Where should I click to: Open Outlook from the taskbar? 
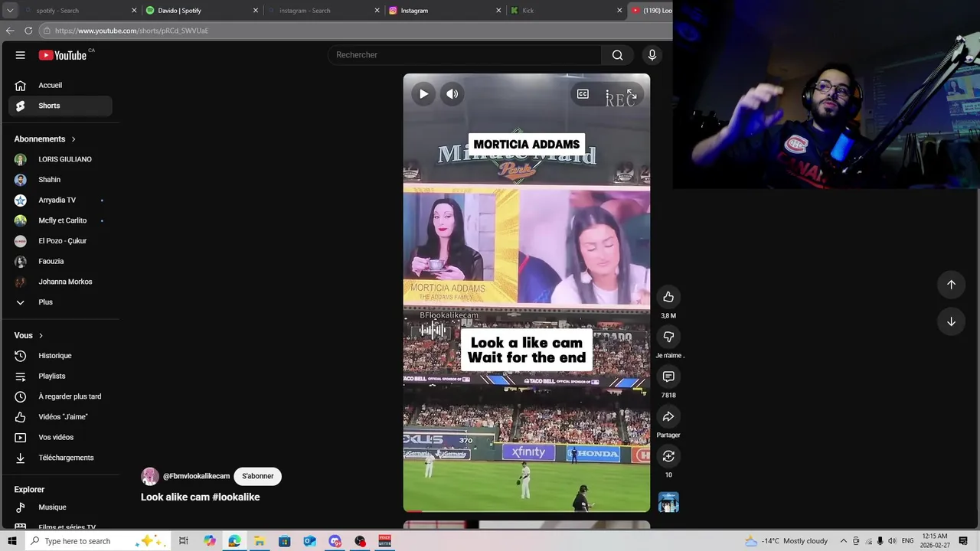click(x=309, y=541)
